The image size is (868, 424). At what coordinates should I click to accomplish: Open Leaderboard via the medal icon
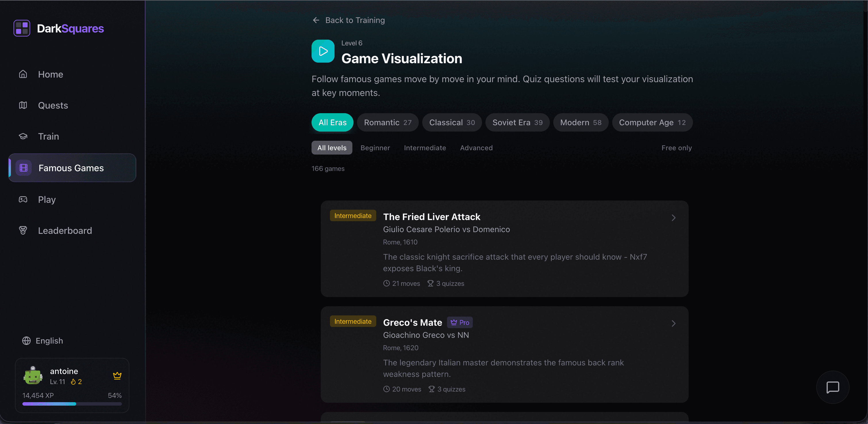pos(23,230)
